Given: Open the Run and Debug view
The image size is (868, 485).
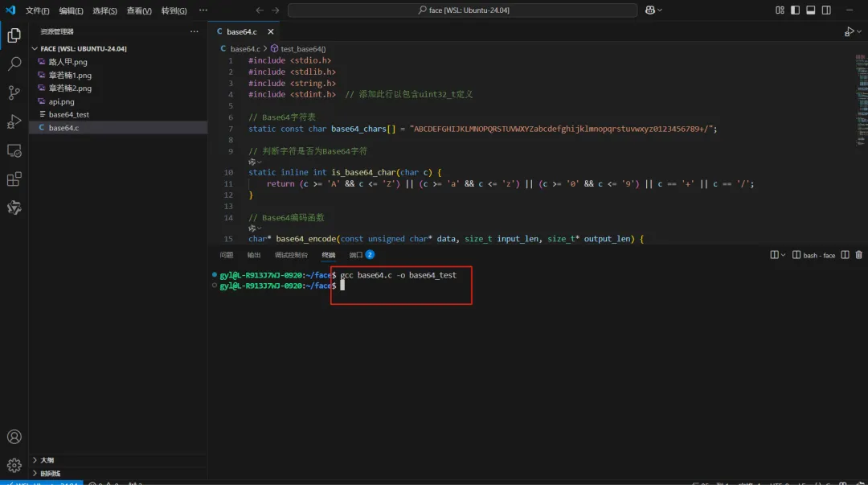Looking at the screenshot, I should (x=14, y=121).
